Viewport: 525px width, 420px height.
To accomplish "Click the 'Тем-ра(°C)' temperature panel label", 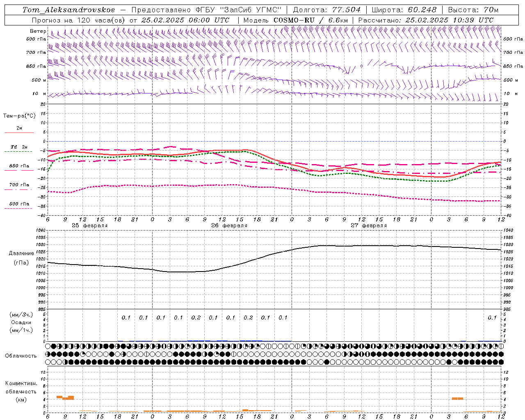I will point(19,116).
